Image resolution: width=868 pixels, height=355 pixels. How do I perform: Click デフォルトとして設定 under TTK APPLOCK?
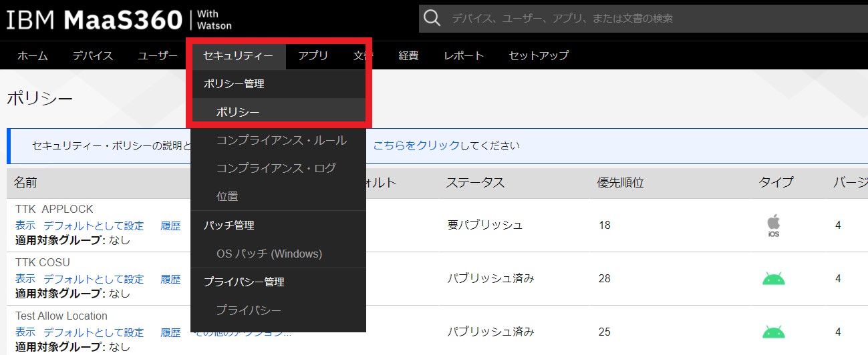click(94, 226)
